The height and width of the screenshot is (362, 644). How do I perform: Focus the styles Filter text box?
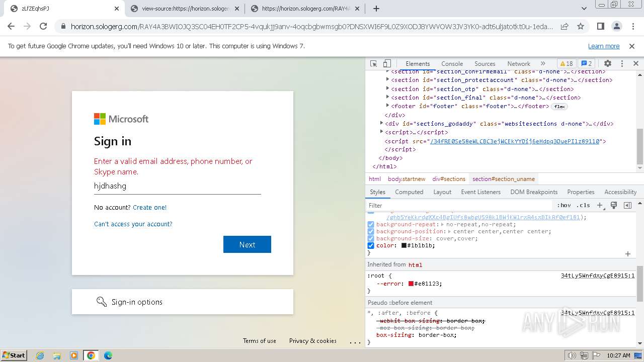coord(459,205)
